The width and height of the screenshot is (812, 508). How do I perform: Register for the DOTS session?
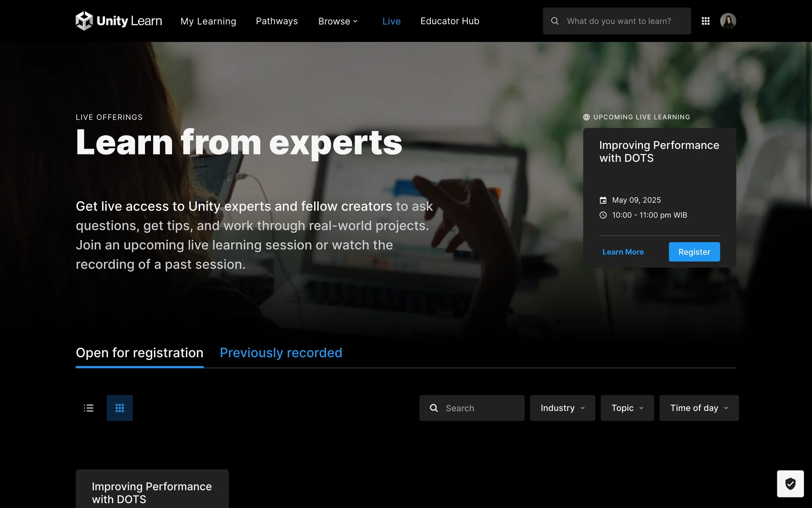pyautogui.click(x=694, y=252)
